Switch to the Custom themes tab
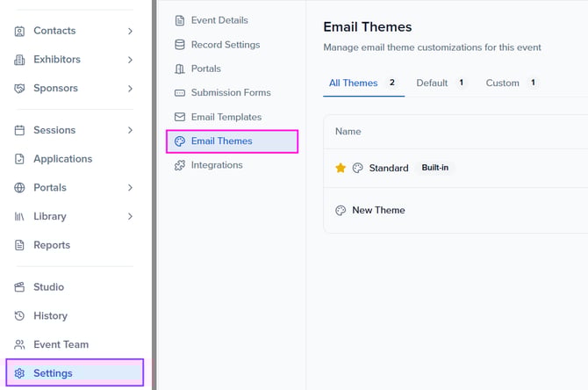588x390 pixels. pos(502,83)
